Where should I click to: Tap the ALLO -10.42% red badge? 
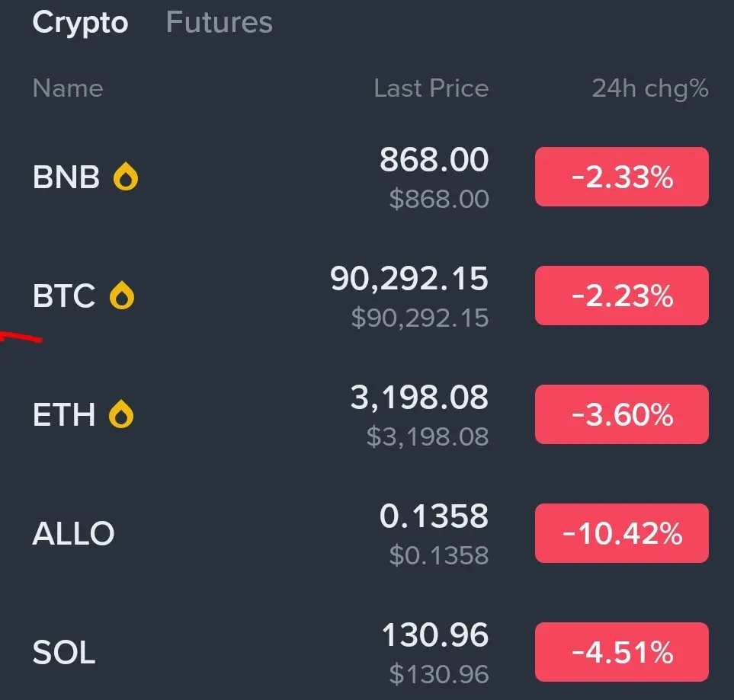click(x=621, y=534)
